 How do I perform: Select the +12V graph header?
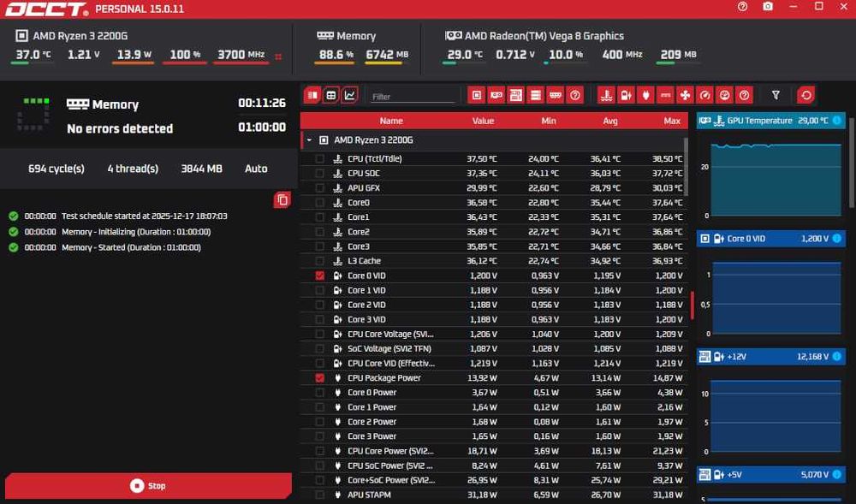point(771,356)
